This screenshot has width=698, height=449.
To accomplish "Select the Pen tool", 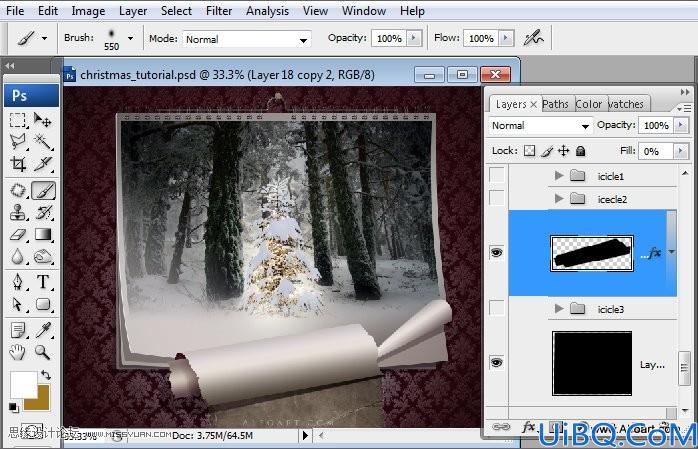I will pos(18,282).
